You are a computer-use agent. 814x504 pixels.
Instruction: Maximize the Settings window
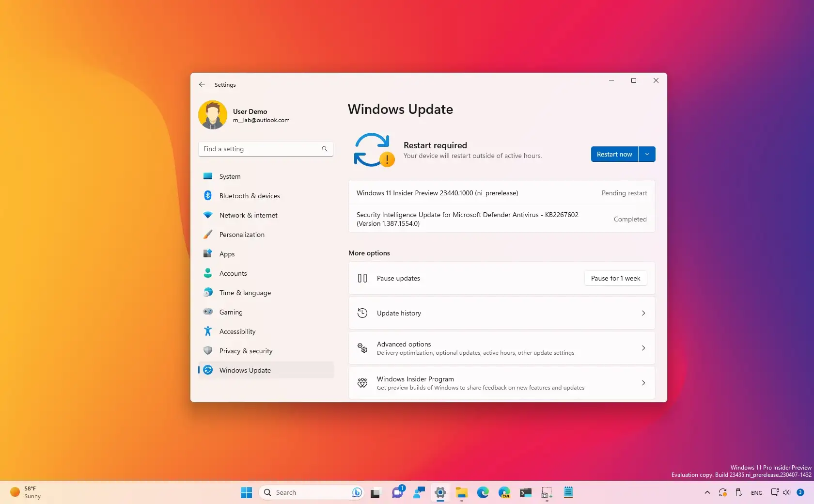pyautogui.click(x=634, y=80)
